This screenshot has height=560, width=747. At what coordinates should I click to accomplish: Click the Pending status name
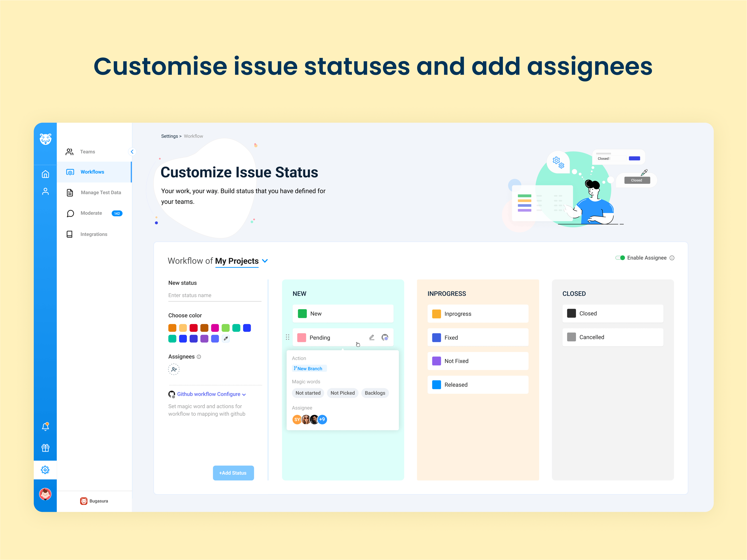pos(320,338)
